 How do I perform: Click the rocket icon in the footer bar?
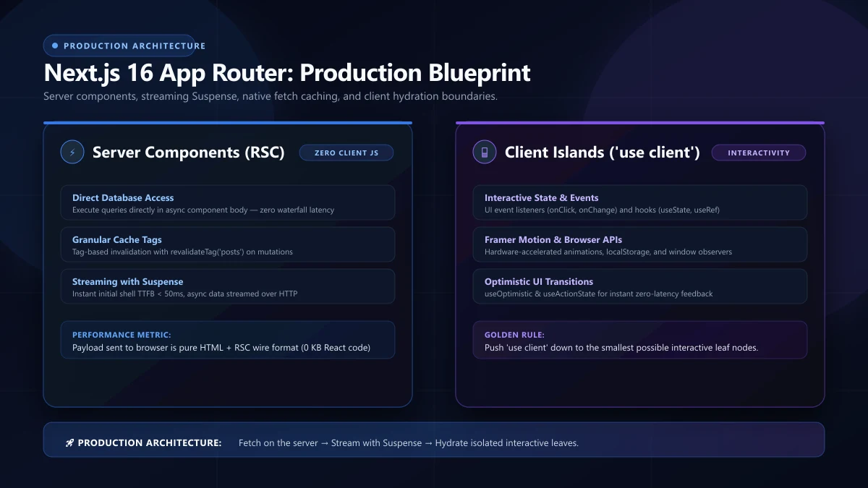[x=69, y=442]
